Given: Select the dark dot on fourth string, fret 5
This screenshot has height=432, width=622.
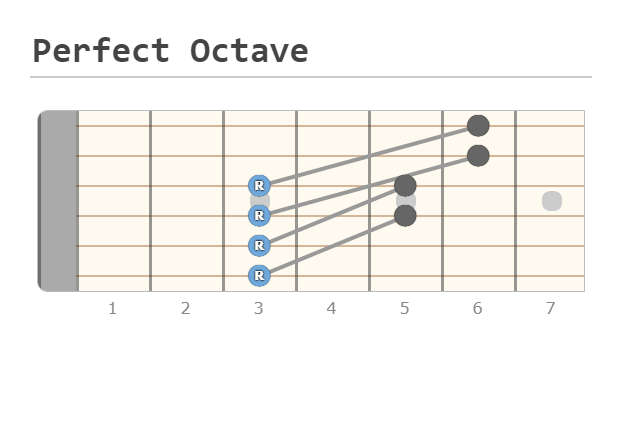Looking at the screenshot, I should pos(405,215).
